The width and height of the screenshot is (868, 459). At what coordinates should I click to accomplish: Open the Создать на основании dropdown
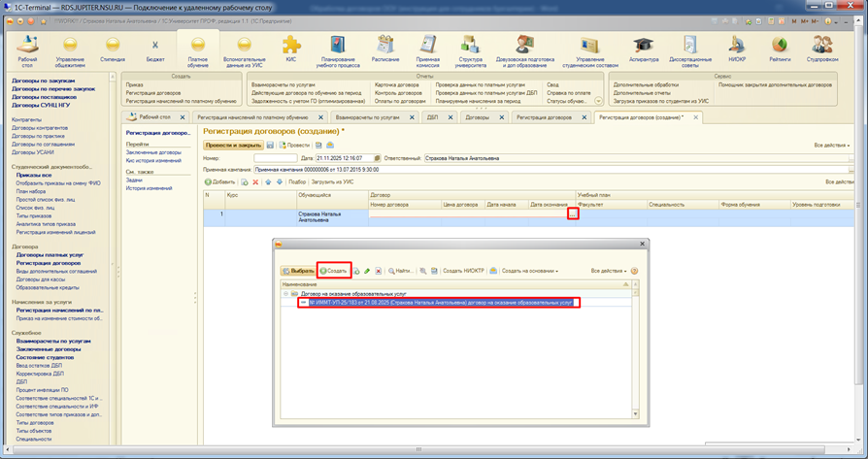(x=529, y=271)
